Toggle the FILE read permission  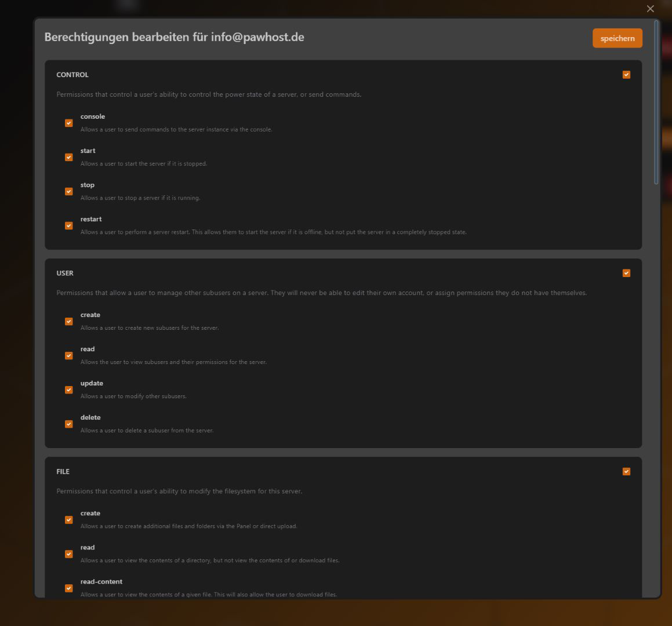pyautogui.click(x=69, y=554)
